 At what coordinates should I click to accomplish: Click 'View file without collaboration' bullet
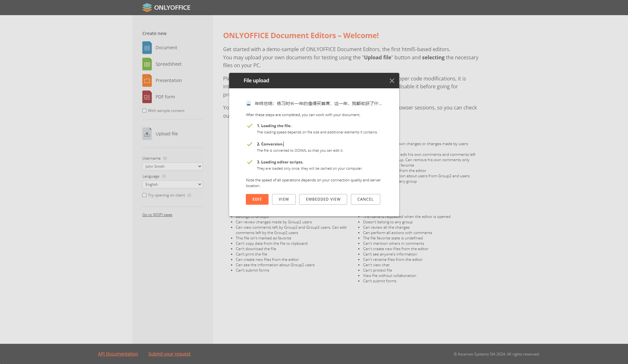(389, 276)
